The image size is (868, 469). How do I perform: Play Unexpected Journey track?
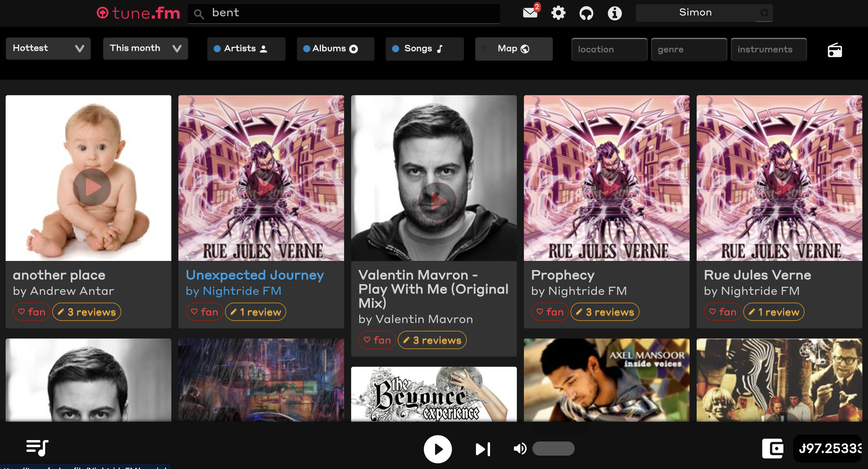point(265,187)
